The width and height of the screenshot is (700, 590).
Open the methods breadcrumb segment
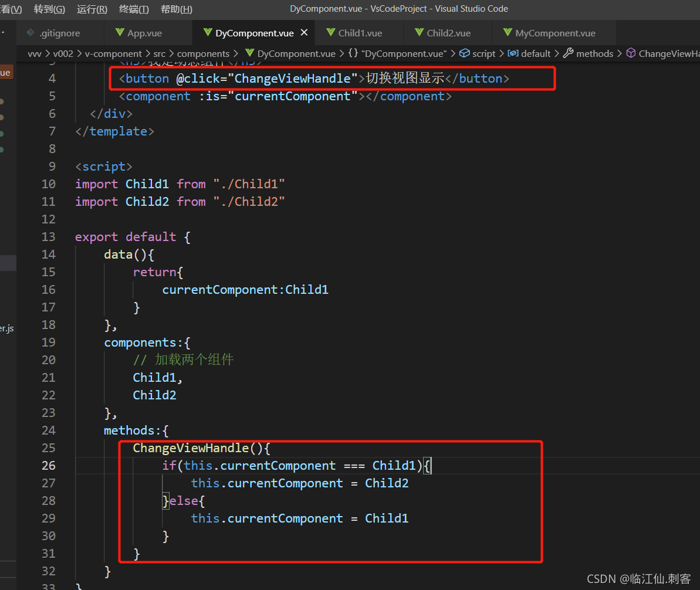(x=594, y=53)
